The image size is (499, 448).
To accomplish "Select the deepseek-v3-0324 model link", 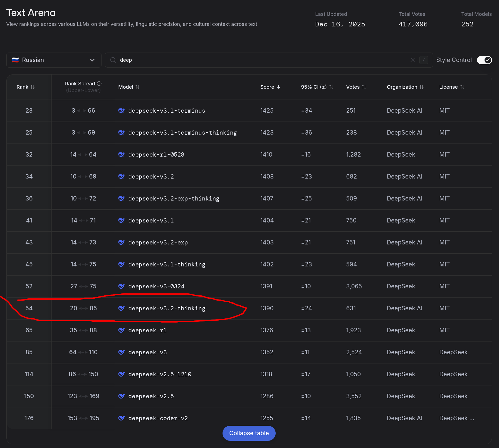I will click(156, 286).
